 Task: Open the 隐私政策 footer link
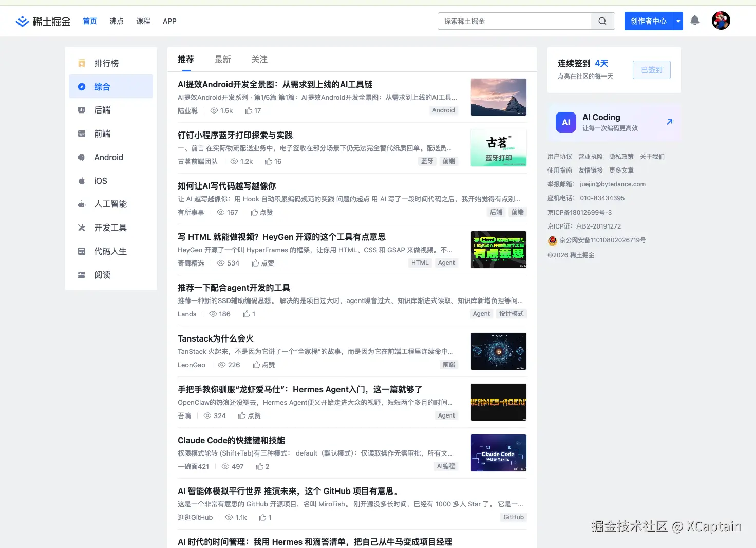click(x=621, y=157)
